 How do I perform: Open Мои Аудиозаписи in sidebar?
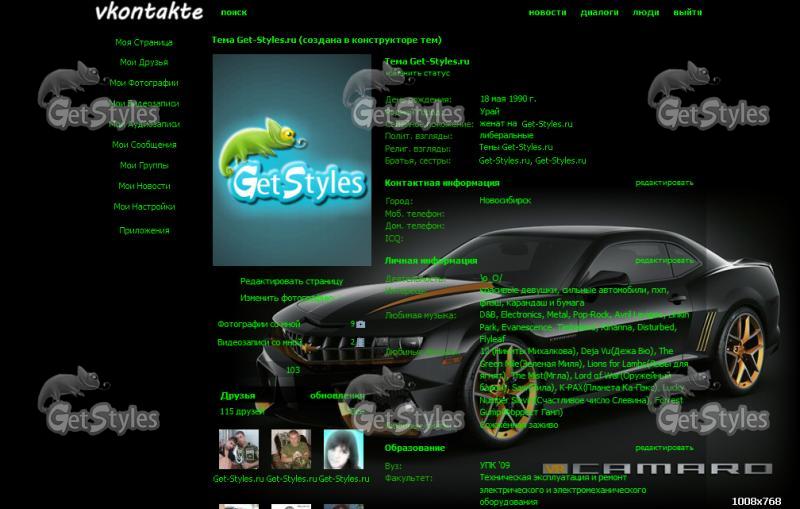(x=144, y=124)
